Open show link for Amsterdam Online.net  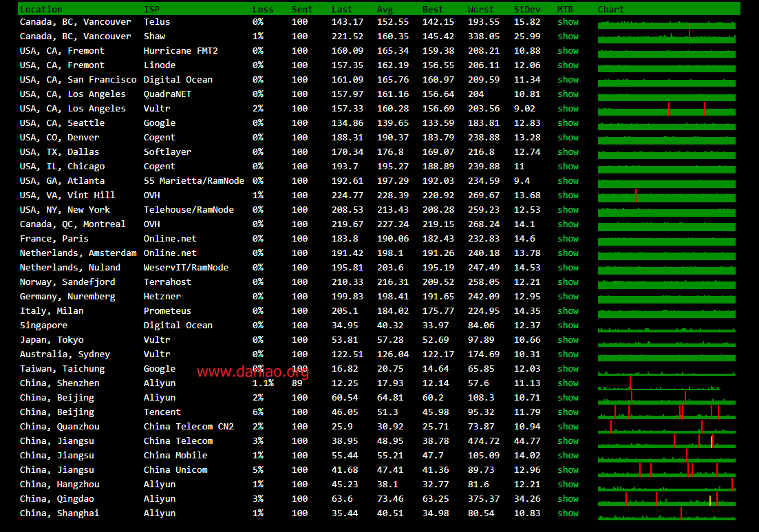point(568,253)
